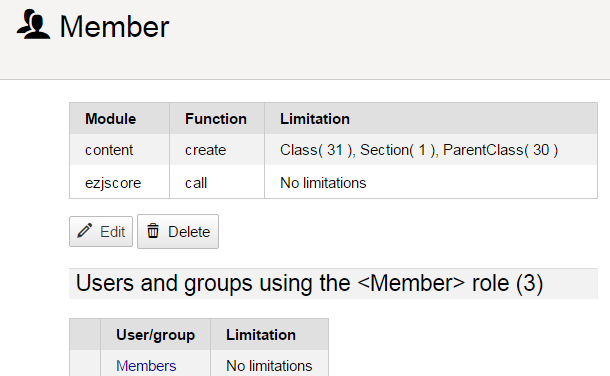Click the pencil icon on Edit

[84, 231]
